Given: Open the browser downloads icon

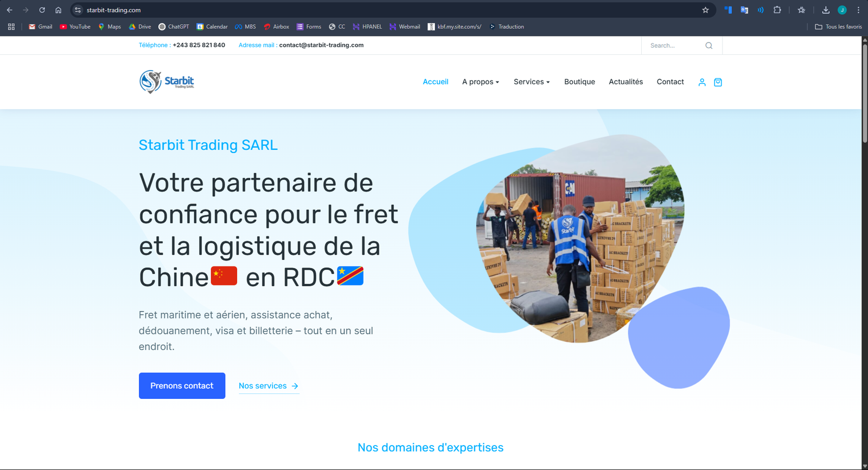Looking at the screenshot, I should [x=826, y=10].
